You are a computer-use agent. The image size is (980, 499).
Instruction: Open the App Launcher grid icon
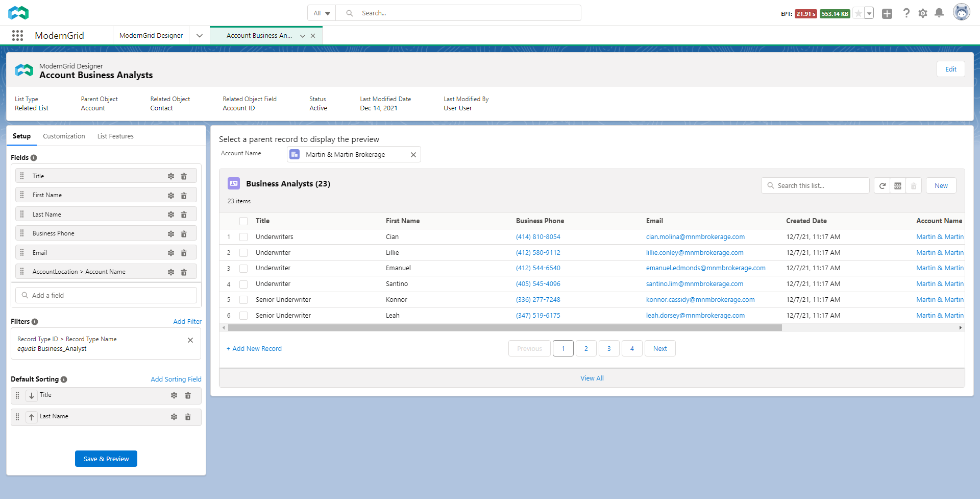point(17,35)
